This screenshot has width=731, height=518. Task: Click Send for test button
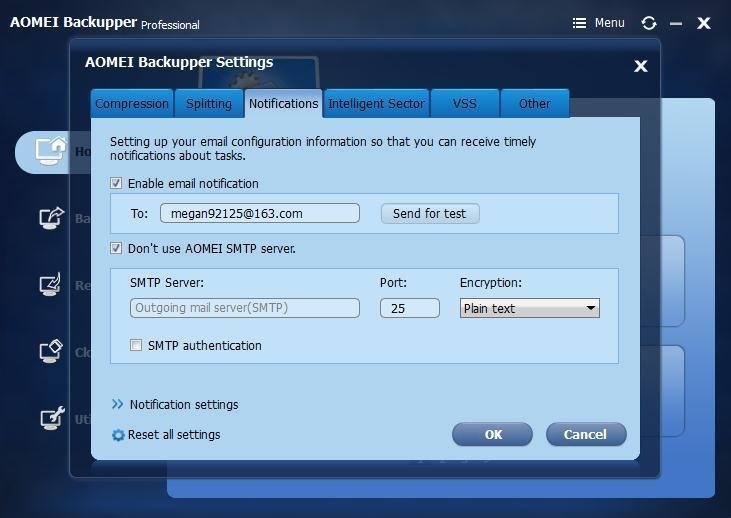[430, 214]
